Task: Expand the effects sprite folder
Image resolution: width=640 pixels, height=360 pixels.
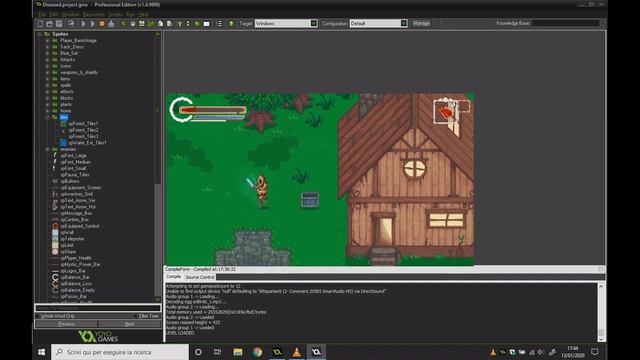Action: (x=47, y=92)
